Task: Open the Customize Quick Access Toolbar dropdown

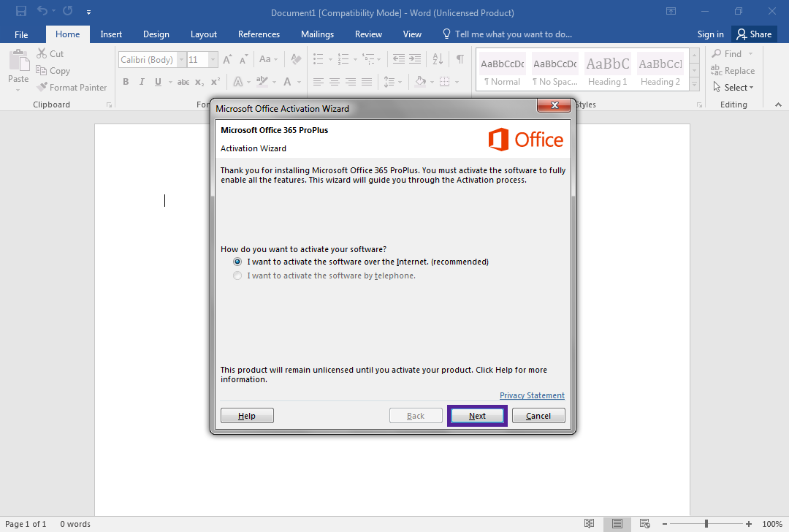Action: coord(88,12)
